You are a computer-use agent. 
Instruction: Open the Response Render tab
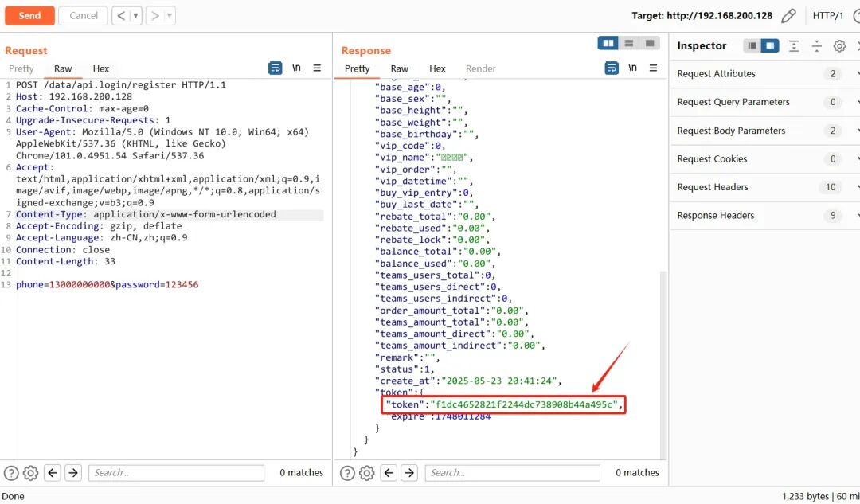(x=480, y=68)
